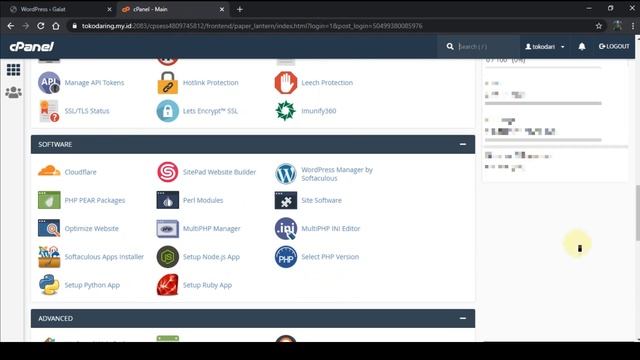This screenshot has height=360, width=640.
Task: Open a new browser tab
Action: click(x=240, y=9)
